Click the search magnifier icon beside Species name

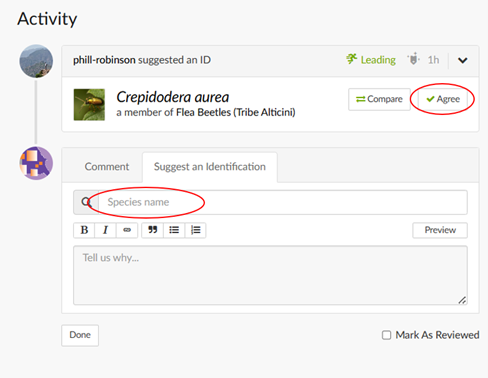[x=86, y=202]
